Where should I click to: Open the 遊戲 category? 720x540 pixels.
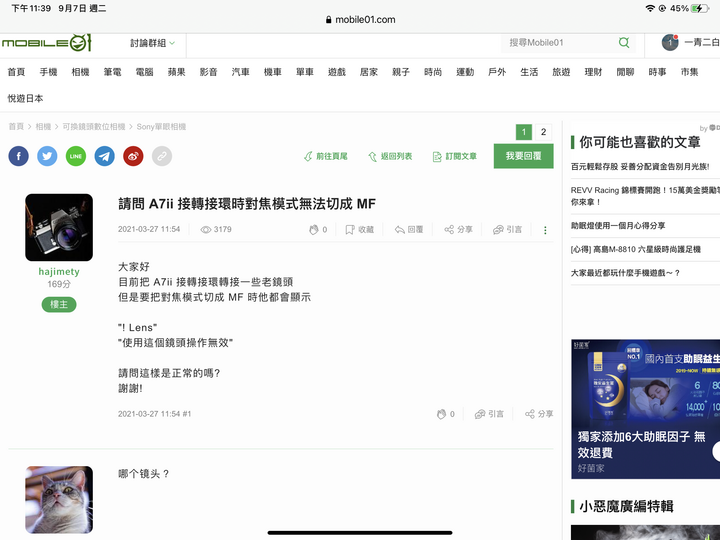[337, 72]
